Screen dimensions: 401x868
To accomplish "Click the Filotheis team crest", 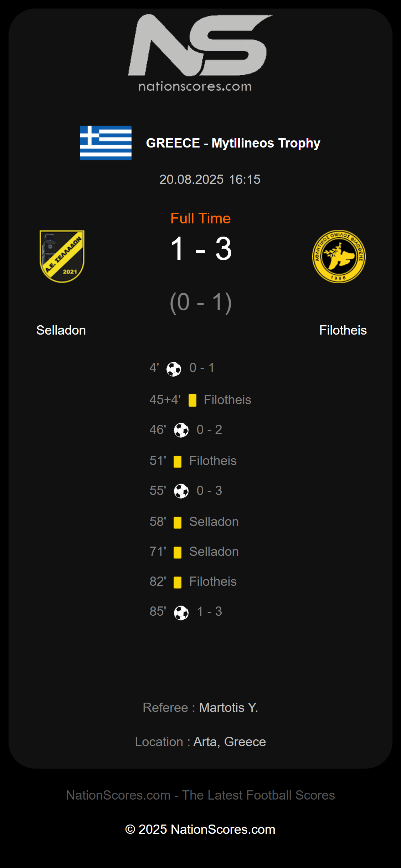I will [339, 256].
